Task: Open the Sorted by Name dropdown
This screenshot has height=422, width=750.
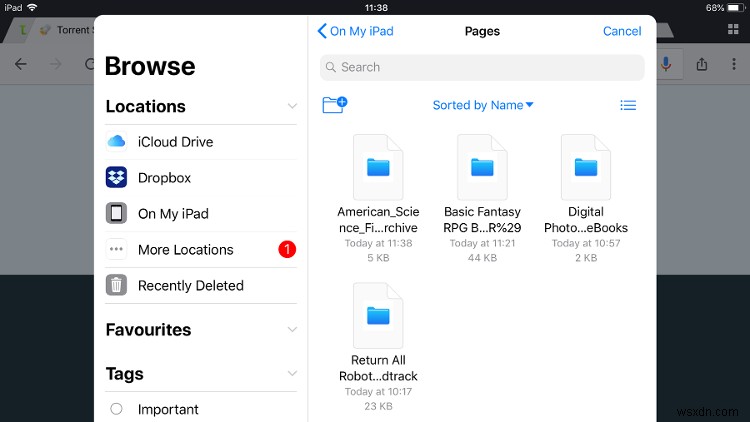Action: (x=483, y=105)
